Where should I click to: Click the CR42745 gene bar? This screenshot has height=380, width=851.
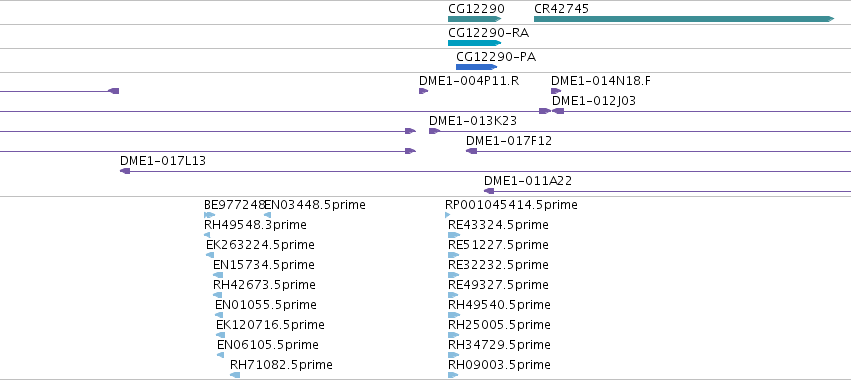coord(684,19)
